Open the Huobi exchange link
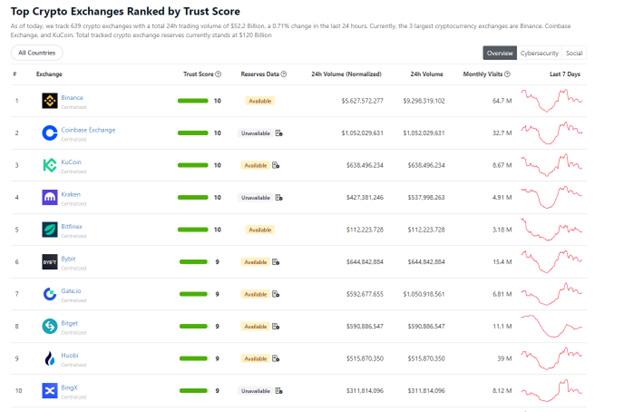The width and height of the screenshot is (624, 412). 70,355
